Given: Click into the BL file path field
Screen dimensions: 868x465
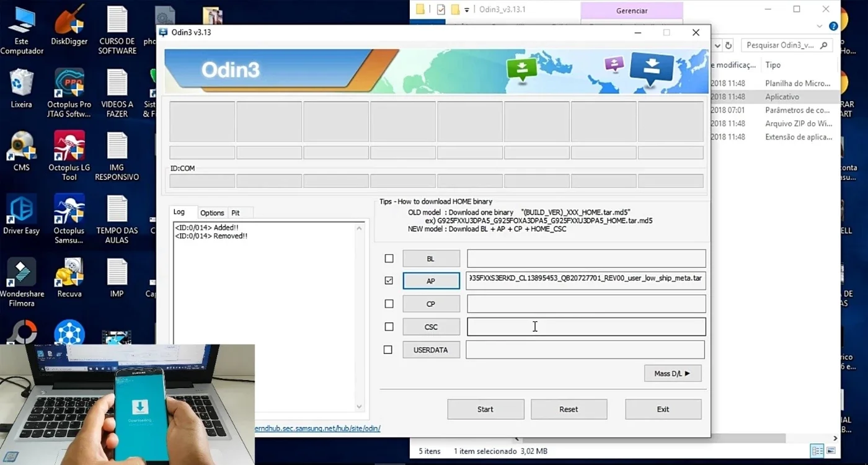Looking at the screenshot, I should [586, 259].
